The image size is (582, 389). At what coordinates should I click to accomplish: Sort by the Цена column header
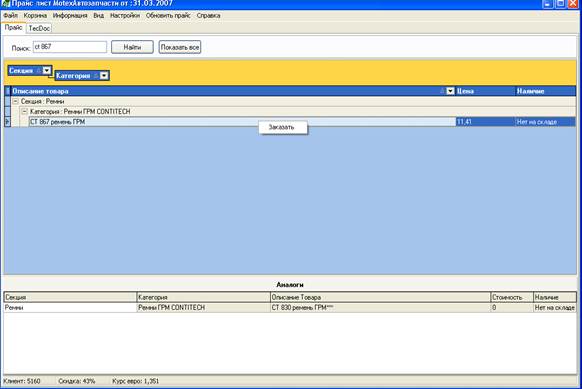485,91
